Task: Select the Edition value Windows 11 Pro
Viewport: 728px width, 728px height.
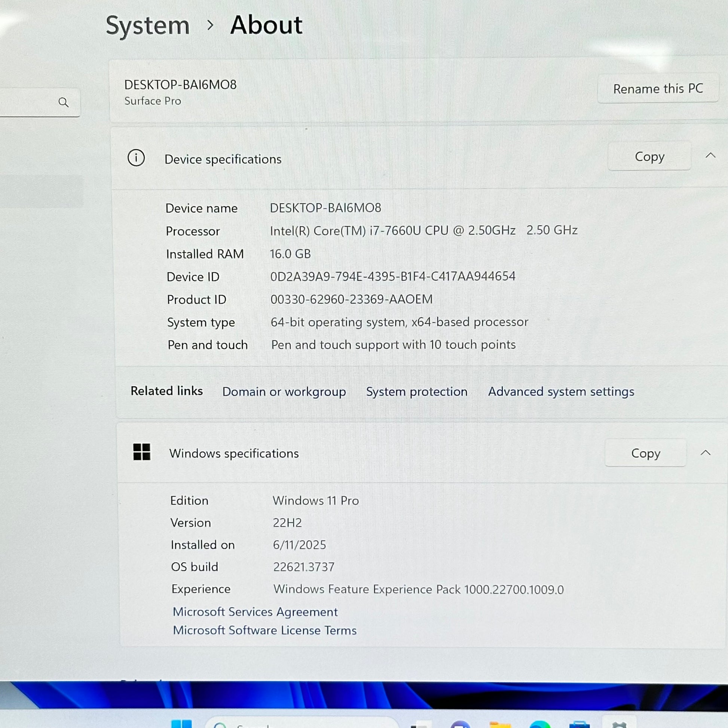Action: tap(316, 501)
